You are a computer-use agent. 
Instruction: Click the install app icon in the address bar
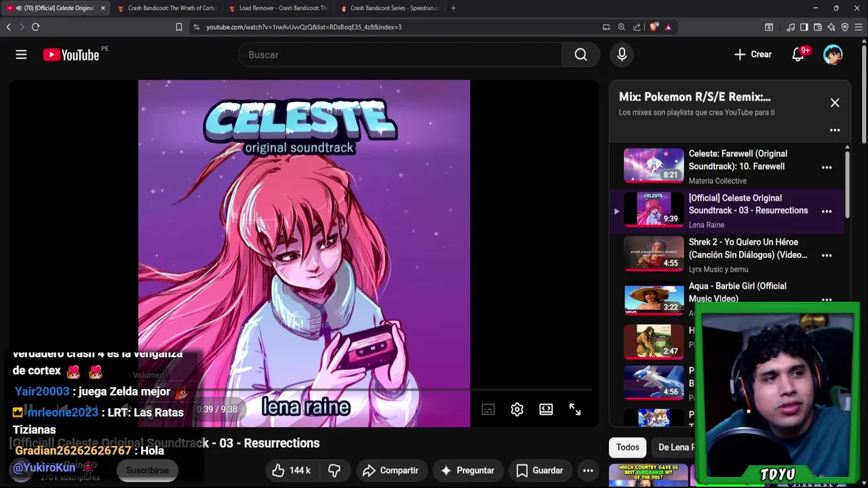[x=606, y=27]
